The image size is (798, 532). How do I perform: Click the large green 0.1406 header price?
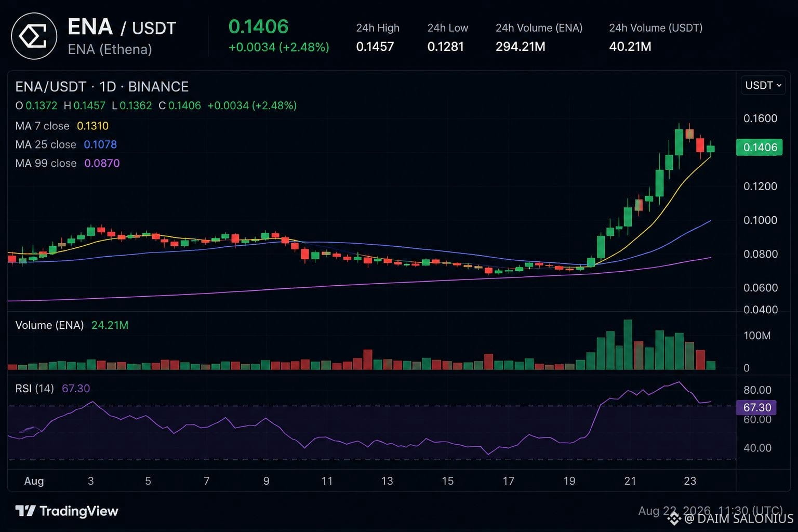258,26
